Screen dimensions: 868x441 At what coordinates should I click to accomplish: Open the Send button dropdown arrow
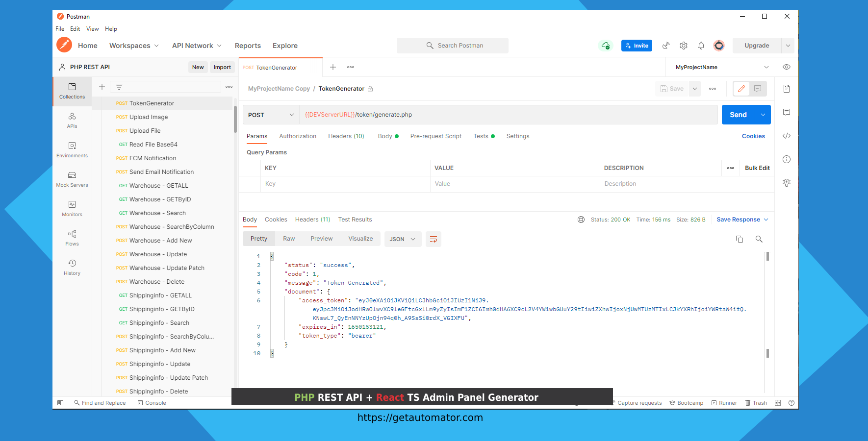click(x=763, y=115)
